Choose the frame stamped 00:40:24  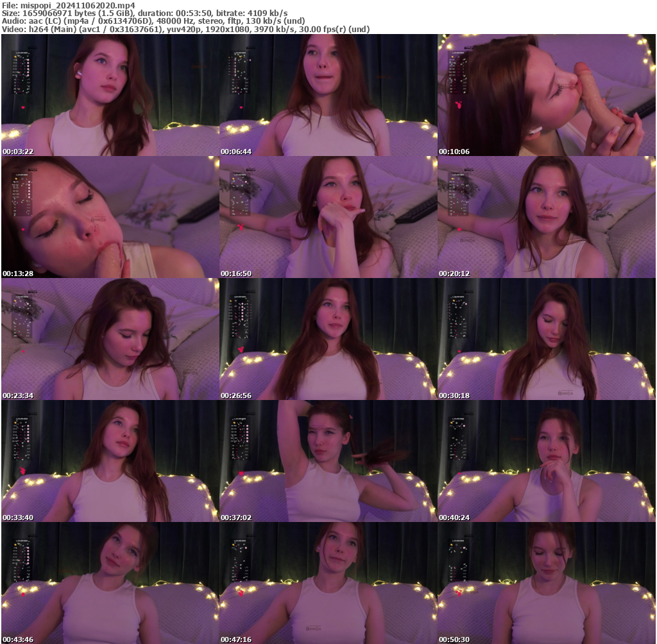tap(546, 461)
